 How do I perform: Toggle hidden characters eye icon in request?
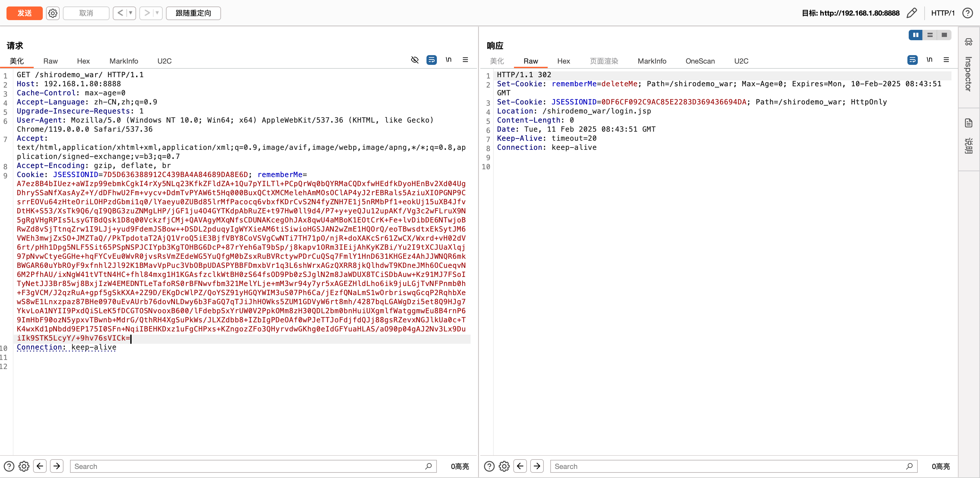pos(415,60)
